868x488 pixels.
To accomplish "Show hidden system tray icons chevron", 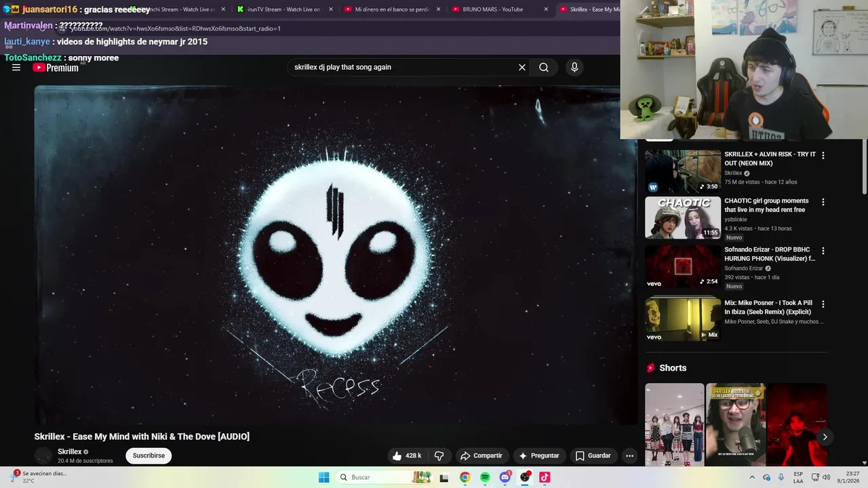I will point(752,477).
